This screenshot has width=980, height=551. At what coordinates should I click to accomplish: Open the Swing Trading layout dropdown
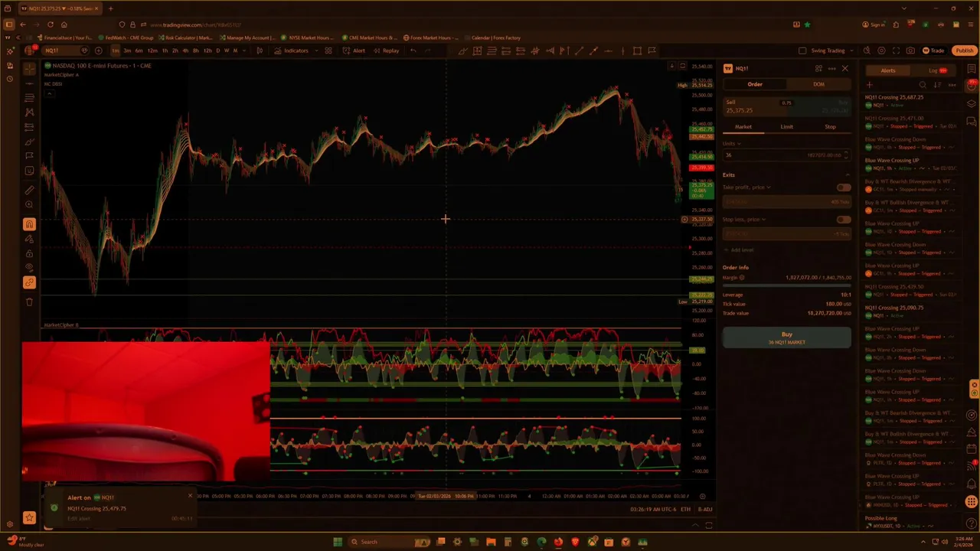click(832, 51)
